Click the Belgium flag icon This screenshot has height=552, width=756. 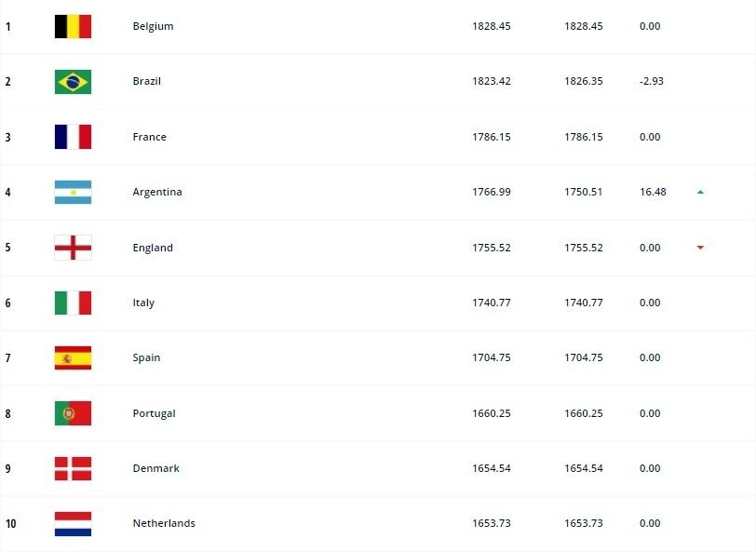tap(73, 26)
